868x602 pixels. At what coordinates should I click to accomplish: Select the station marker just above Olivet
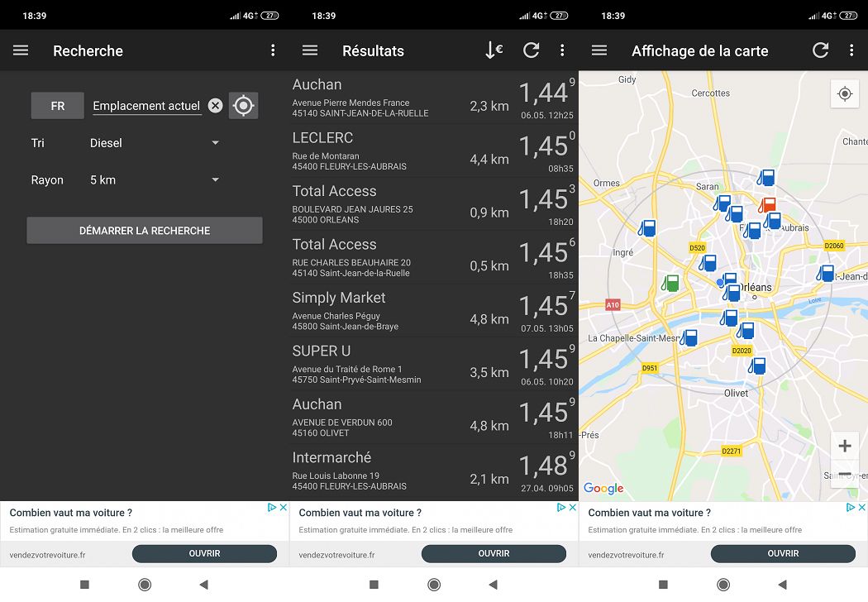pyautogui.click(x=756, y=366)
